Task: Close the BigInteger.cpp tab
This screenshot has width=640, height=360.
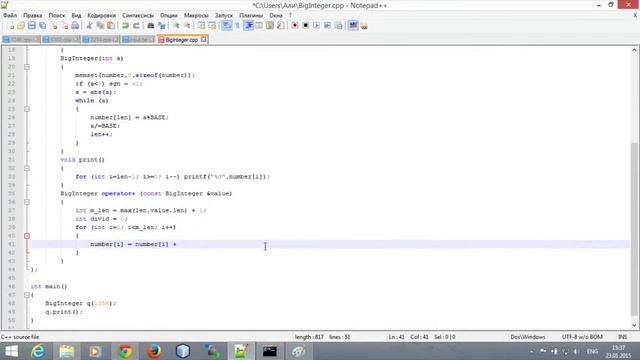Action: coord(203,40)
